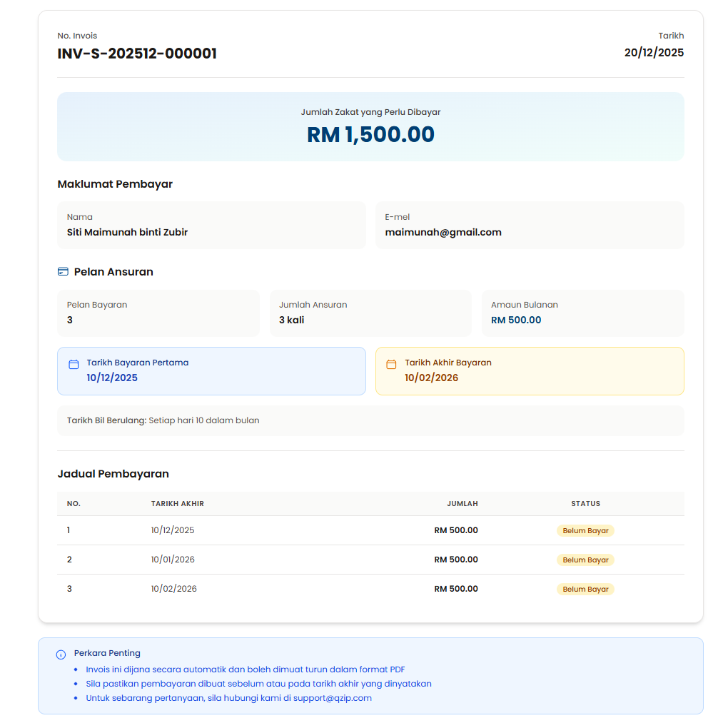The width and height of the screenshot is (728, 723).
Task: Click the info icon beside Perkara Penting
Action: point(61,654)
